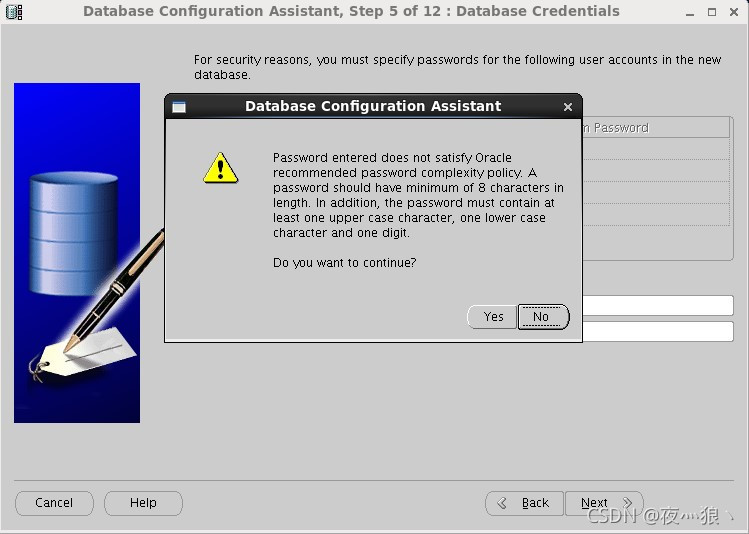Image resolution: width=749 pixels, height=534 pixels.
Task: Click the Password column header in table
Action: click(x=656, y=128)
